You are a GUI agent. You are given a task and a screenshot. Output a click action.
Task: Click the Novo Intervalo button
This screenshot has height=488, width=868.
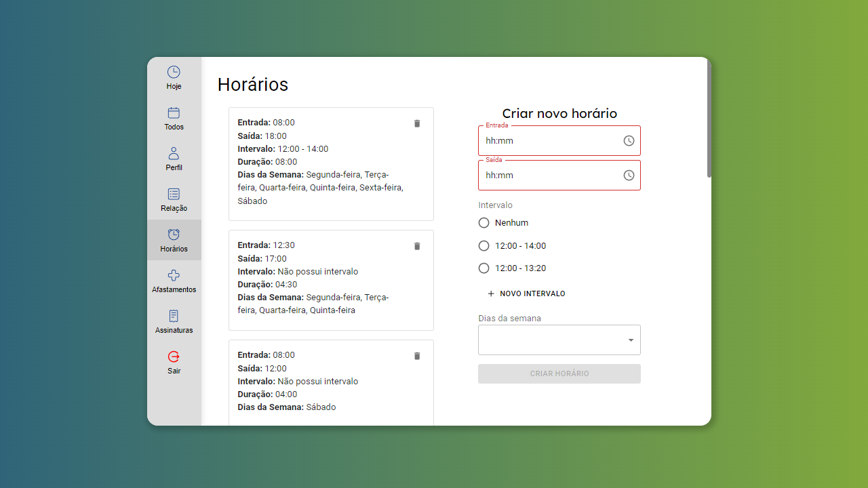[526, 294]
